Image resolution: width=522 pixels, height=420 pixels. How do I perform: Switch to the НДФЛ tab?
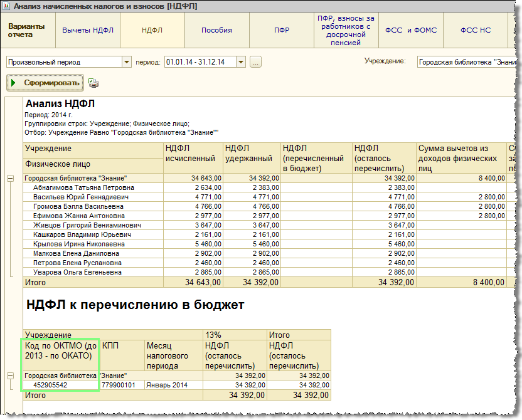tap(152, 30)
